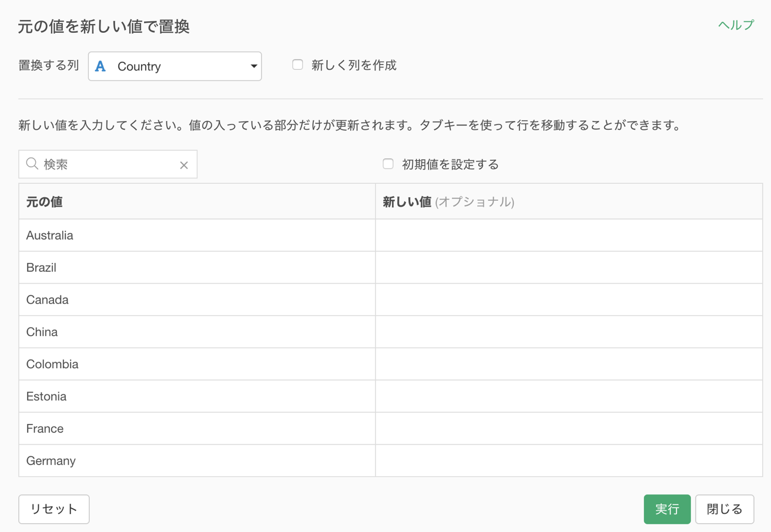Image resolution: width=771 pixels, height=532 pixels.
Task: Select the Brazil original value
Action: coord(197,268)
